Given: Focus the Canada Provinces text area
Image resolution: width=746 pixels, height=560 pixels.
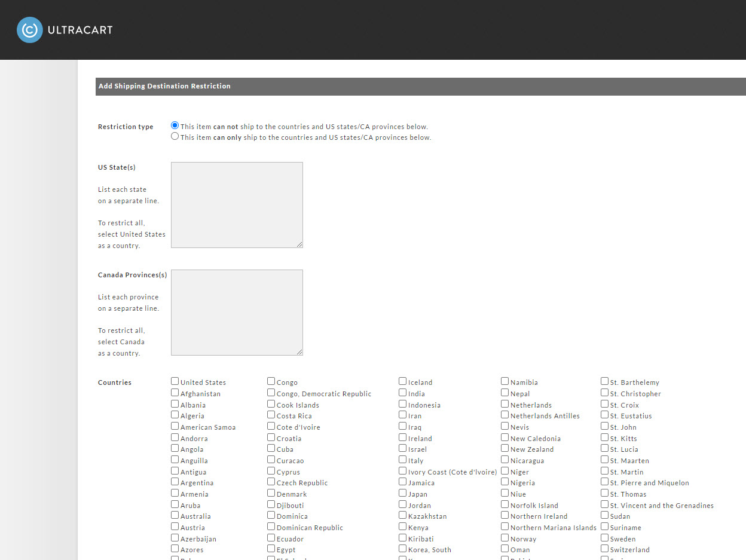Looking at the screenshot, I should pyautogui.click(x=237, y=313).
